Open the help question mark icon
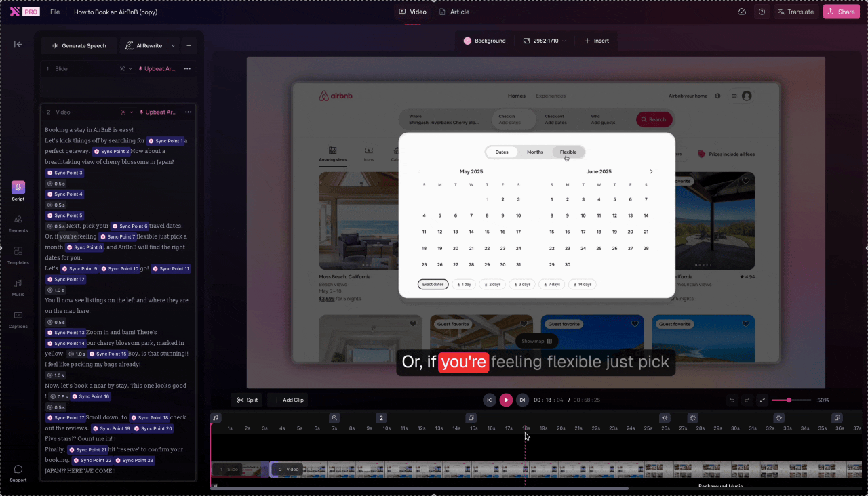868x496 pixels. (x=762, y=12)
